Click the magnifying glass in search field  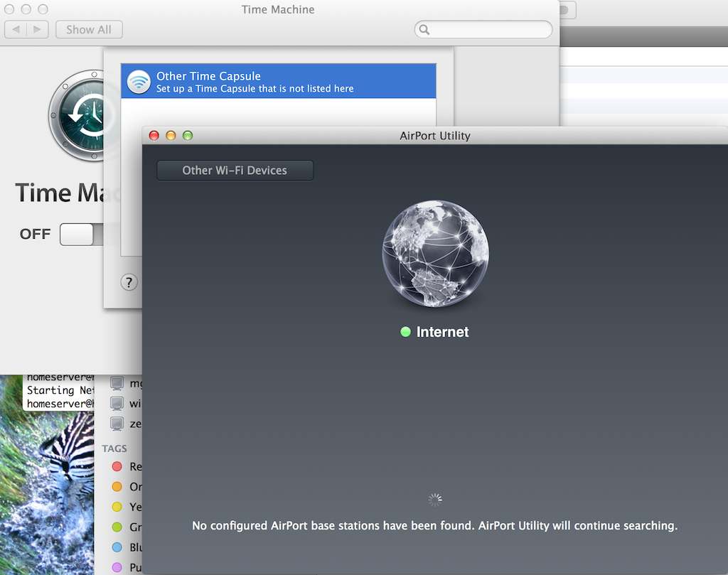pyautogui.click(x=424, y=30)
